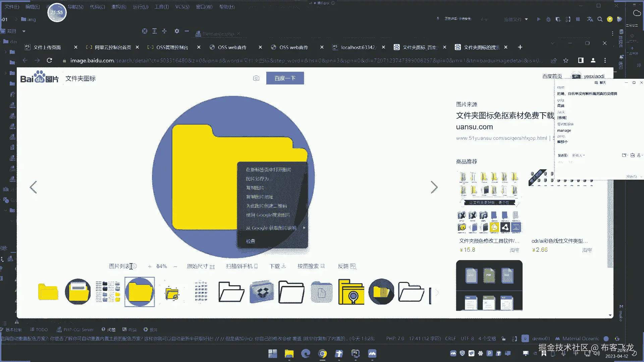
Task: Click the 百度一下 search button
Action: pos(285,78)
